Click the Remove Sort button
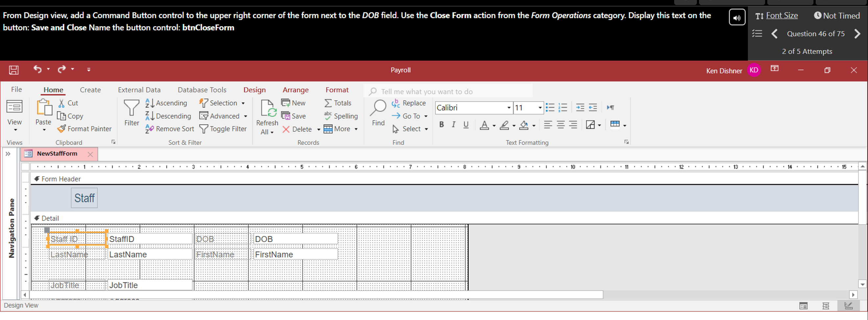This screenshot has width=868, height=320. tap(170, 129)
